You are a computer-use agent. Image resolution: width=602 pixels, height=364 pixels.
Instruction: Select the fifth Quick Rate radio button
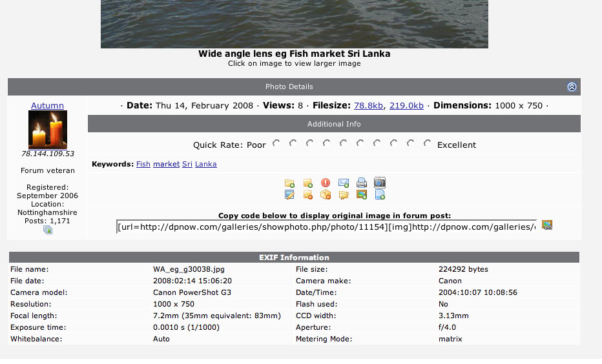coord(344,143)
